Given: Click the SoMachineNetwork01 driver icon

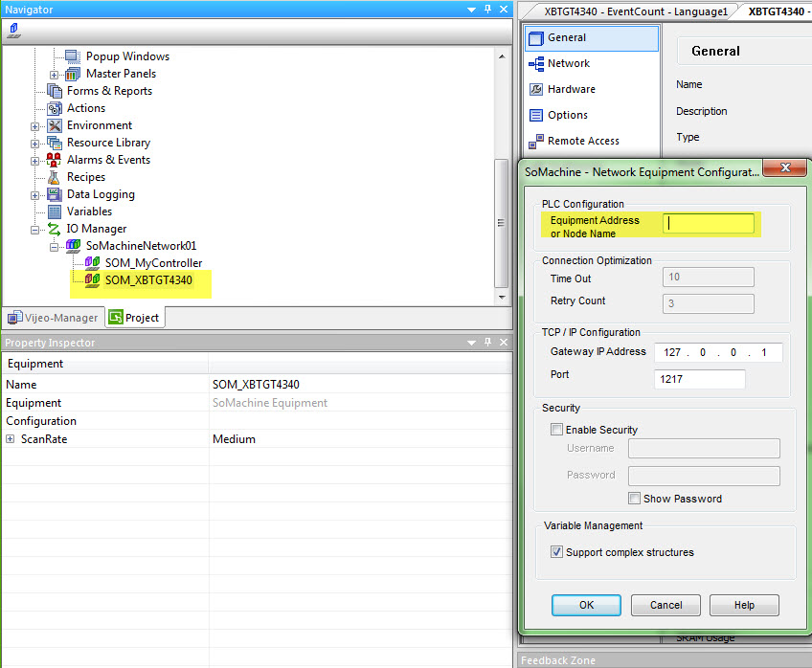Looking at the screenshot, I should (x=73, y=245).
